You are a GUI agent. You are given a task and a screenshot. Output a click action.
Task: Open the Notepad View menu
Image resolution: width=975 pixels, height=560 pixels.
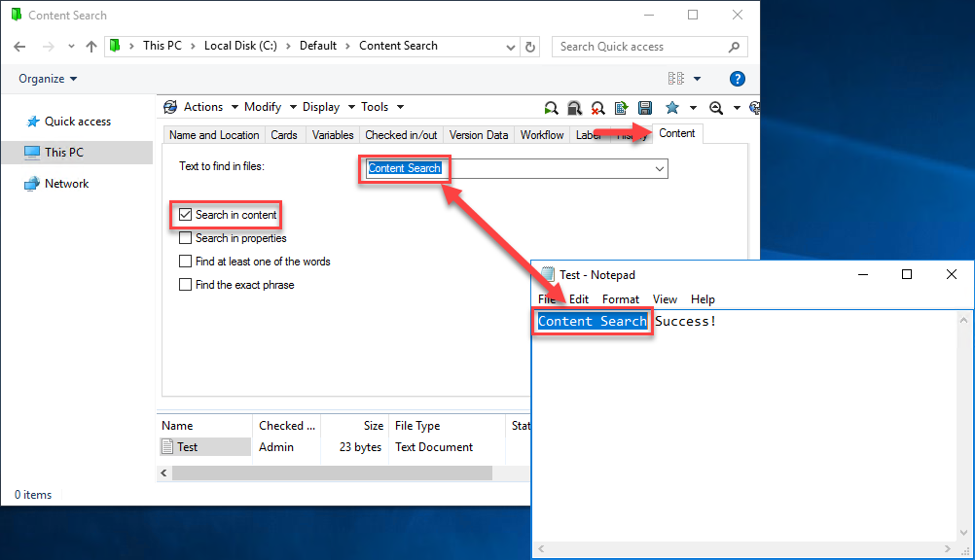[x=665, y=299]
